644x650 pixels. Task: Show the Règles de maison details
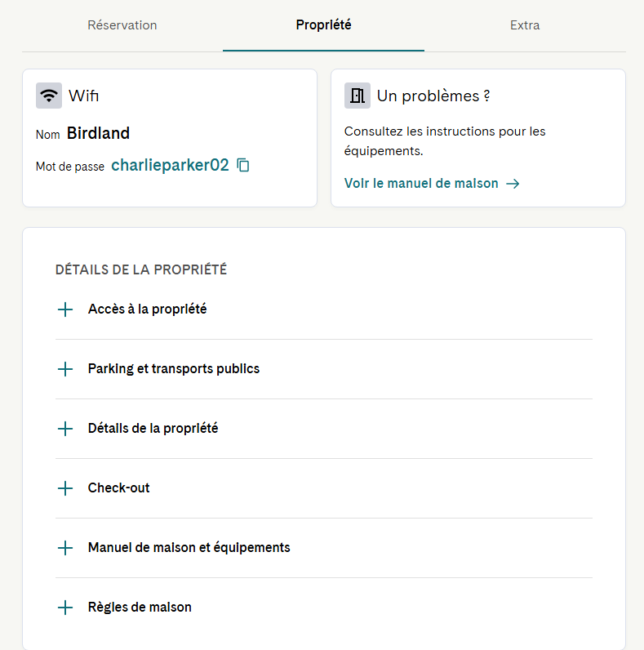click(324, 608)
